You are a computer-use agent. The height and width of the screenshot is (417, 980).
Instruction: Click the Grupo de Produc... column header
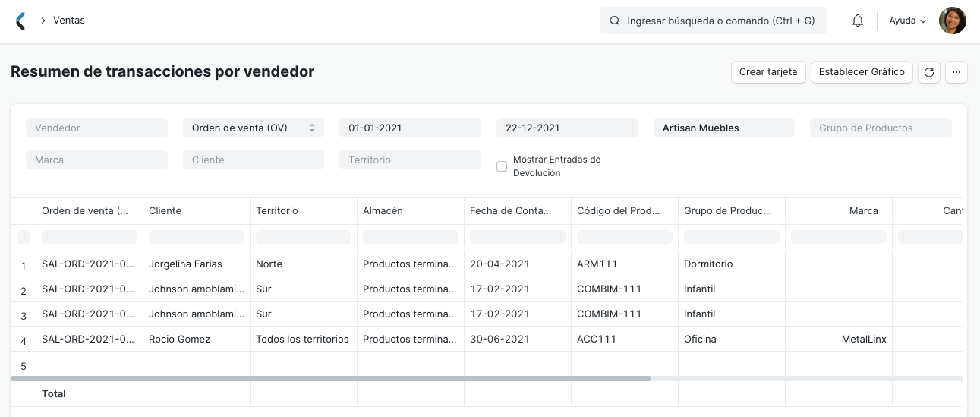[732, 210]
